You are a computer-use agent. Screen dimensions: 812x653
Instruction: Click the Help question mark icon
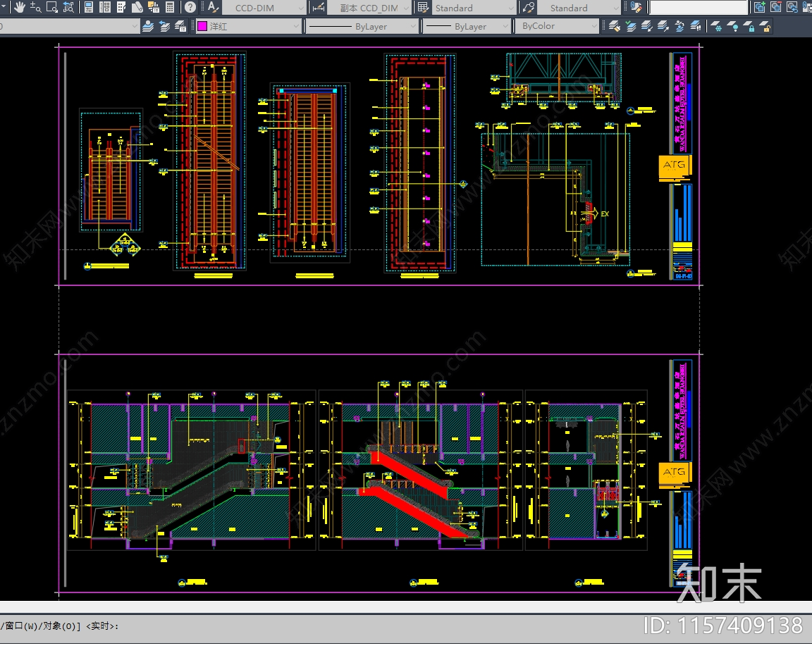[190, 8]
